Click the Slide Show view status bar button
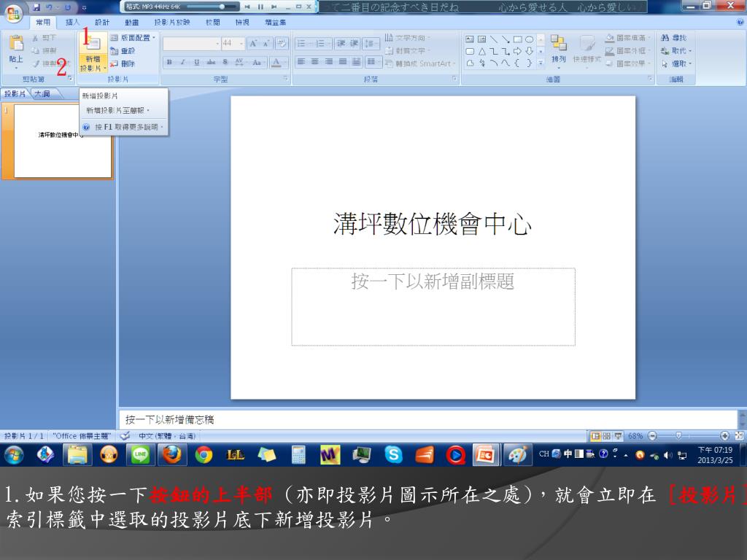 pyautogui.click(x=618, y=436)
